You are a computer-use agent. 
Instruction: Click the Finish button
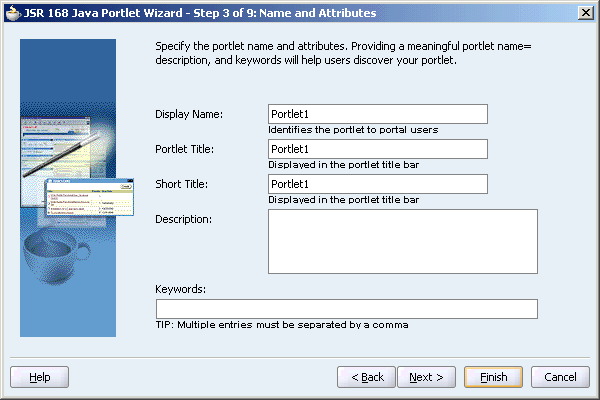pyautogui.click(x=493, y=377)
